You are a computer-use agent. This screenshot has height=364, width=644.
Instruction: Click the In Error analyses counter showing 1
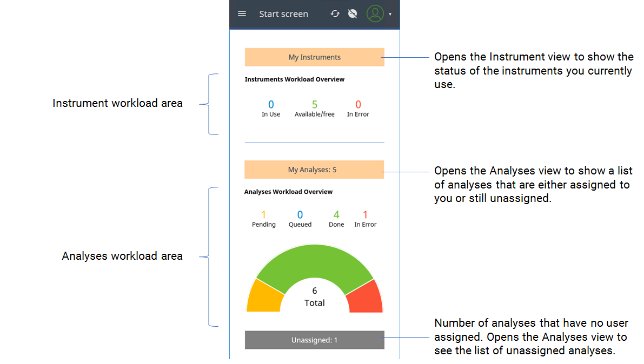click(x=365, y=218)
